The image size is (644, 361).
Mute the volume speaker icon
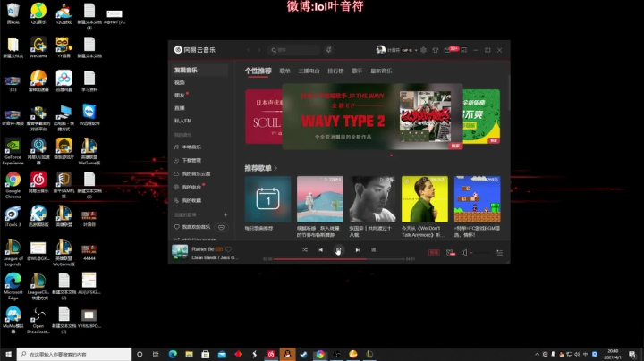pyautogui.click(x=464, y=253)
